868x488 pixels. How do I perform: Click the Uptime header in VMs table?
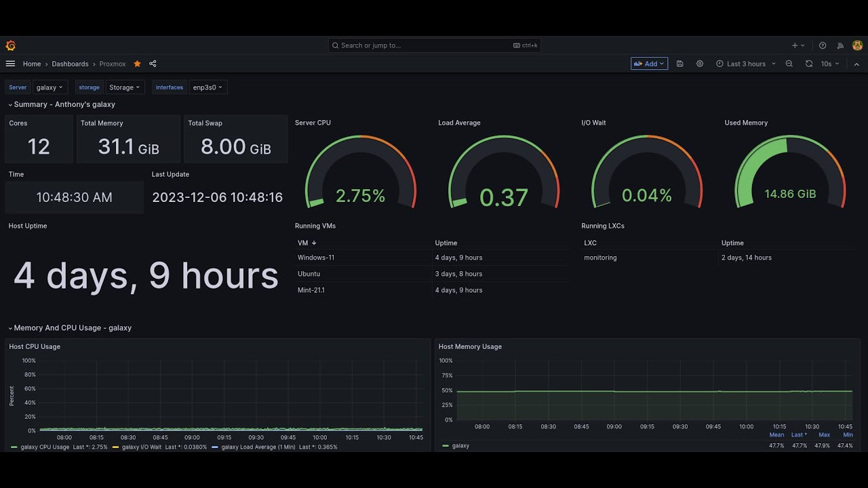446,243
